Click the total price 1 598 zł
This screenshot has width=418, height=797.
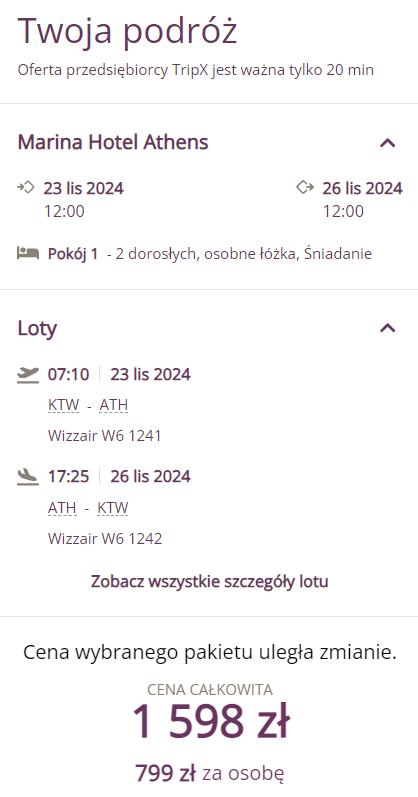pyautogui.click(x=211, y=722)
